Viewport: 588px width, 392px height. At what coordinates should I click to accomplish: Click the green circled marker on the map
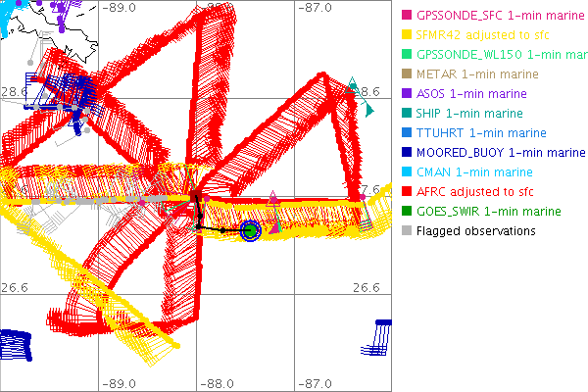[249, 230]
